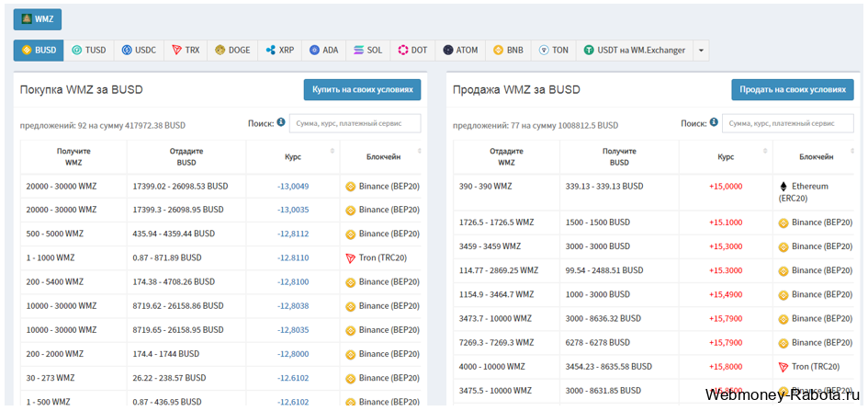Click the search info icon in Покупка panel
Screen dimensions: 868x411
(x=281, y=122)
